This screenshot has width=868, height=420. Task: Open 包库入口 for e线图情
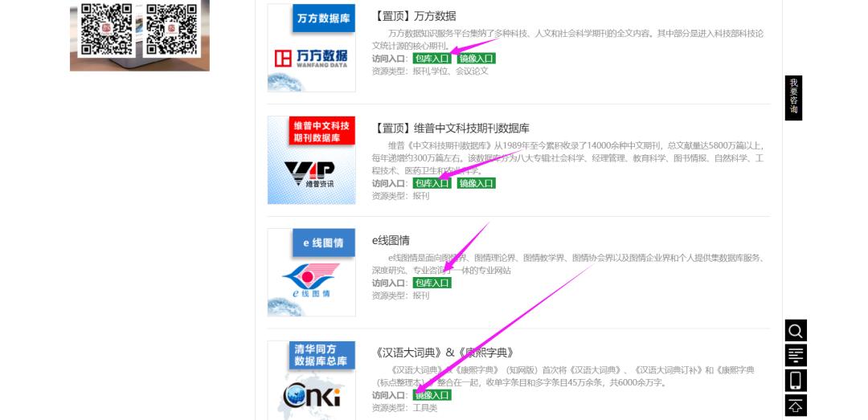(432, 283)
